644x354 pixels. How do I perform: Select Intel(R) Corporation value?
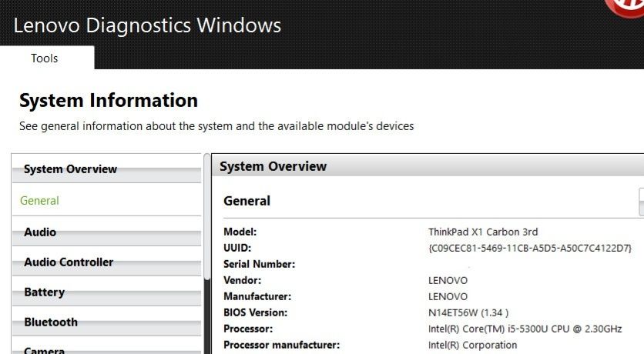coord(472,345)
